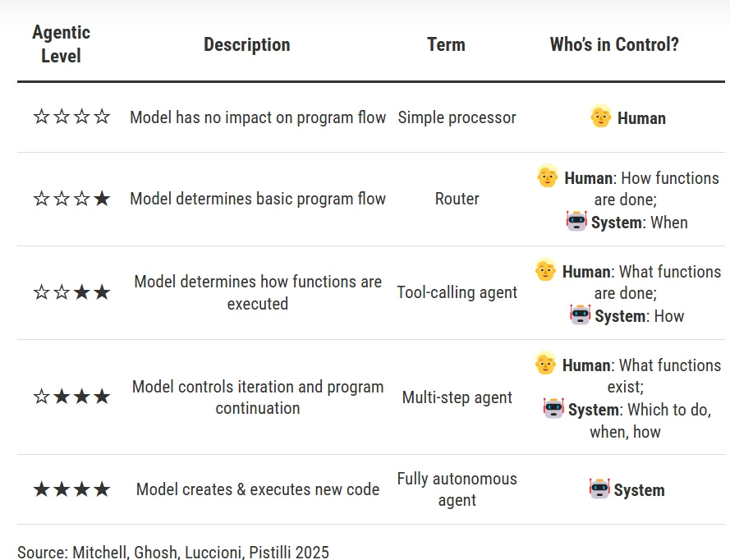The width and height of the screenshot is (730, 560).
Task: Click the human emoji in the Simple processor row
Action: (x=600, y=116)
